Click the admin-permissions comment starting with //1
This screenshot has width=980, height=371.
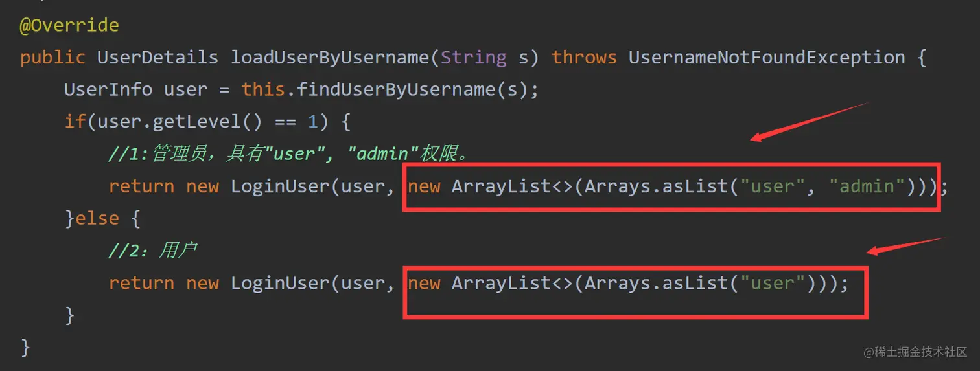tap(288, 154)
